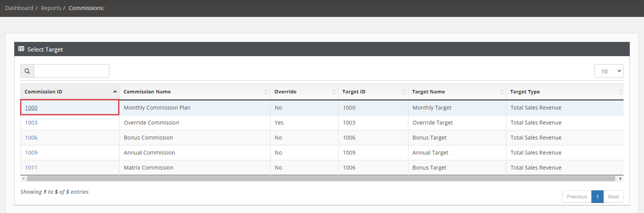The width and height of the screenshot is (644, 213).
Task: Go to Dashboard breadcrumb
Action: click(x=19, y=8)
